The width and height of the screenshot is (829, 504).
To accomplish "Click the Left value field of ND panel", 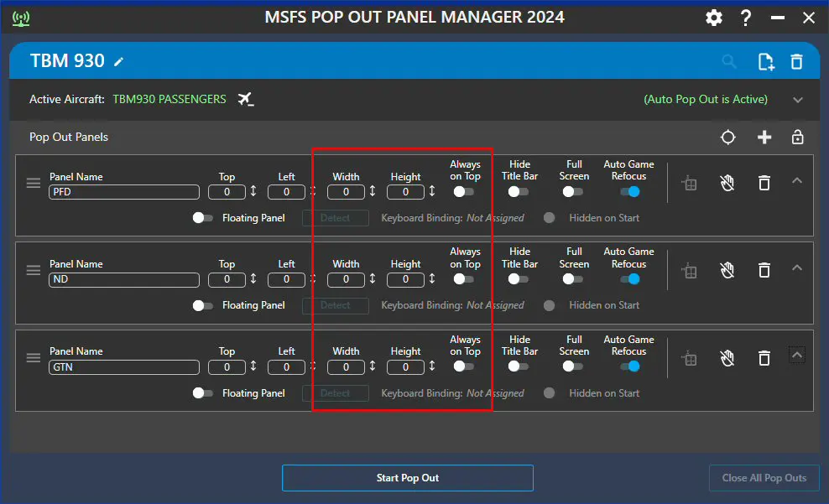I will pos(287,279).
